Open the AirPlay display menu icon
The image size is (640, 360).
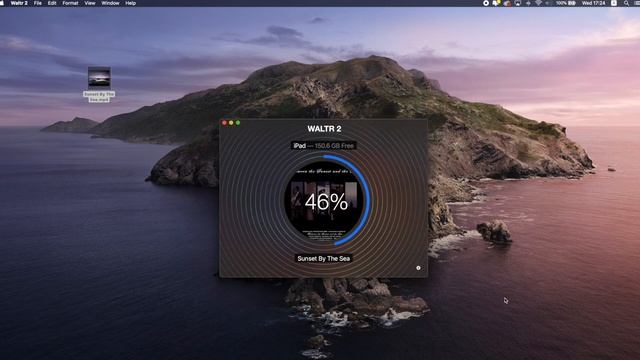pos(518,3)
